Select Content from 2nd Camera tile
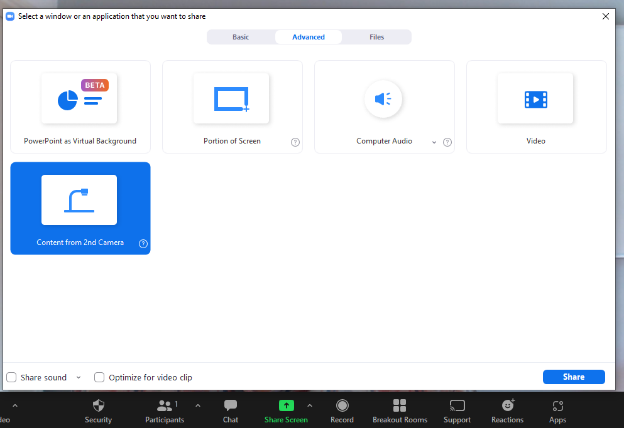The image size is (624, 428). [x=80, y=208]
